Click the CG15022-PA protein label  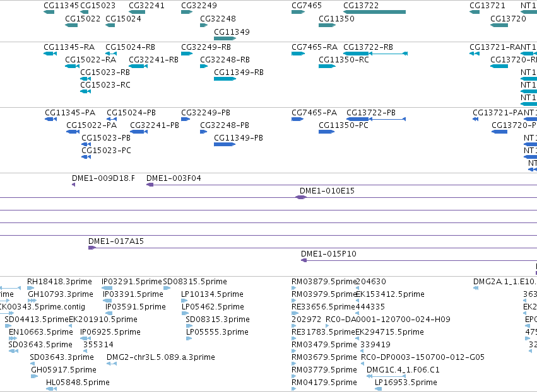point(91,125)
